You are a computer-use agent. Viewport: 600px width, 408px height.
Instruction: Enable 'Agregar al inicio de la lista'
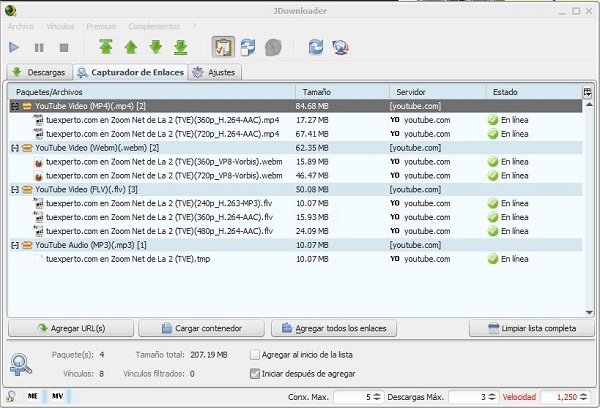coord(255,355)
